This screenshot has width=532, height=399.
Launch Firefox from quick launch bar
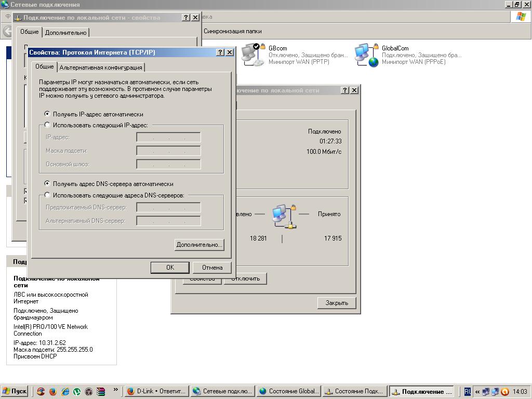[52, 392]
